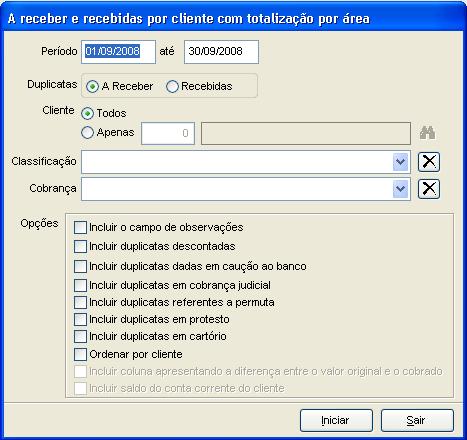This screenshot has height=440, width=467.
Task: Click the disabled diferença entre valor checkbox
Action: (x=80, y=371)
